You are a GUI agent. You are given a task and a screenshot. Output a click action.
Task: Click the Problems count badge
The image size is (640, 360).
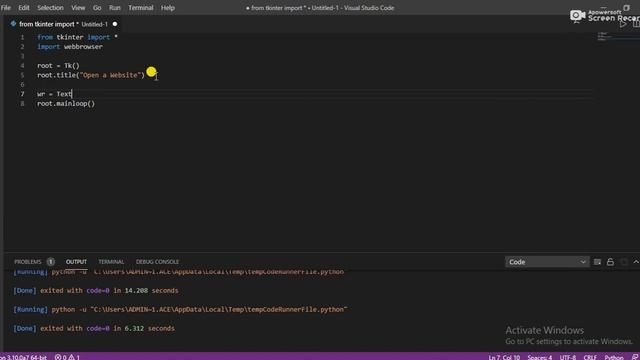(51, 262)
